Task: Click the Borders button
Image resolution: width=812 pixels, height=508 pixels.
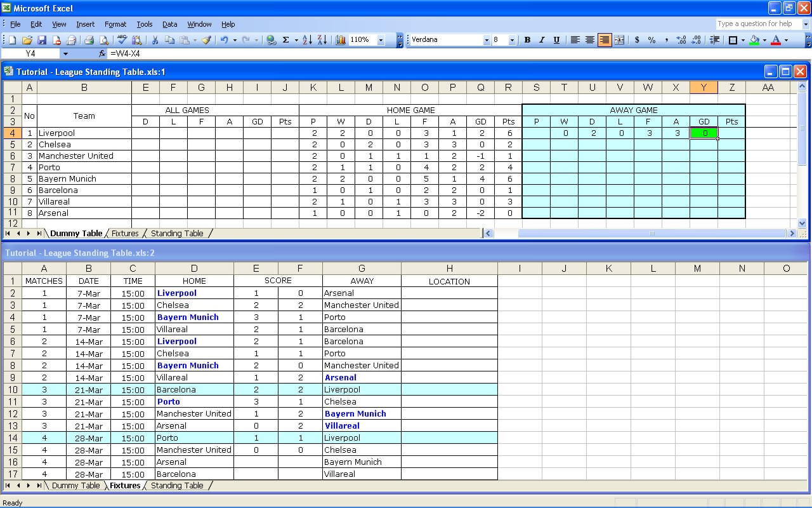Action: (x=733, y=40)
